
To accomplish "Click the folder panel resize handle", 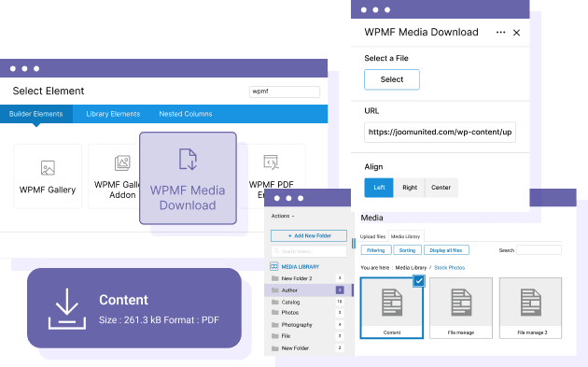I will pos(354,243).
